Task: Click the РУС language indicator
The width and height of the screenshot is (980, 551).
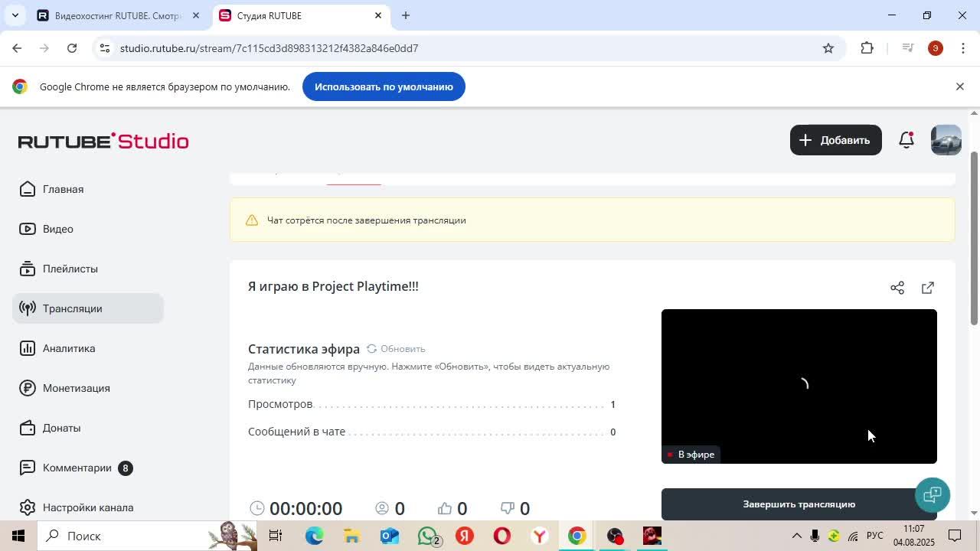Action: click(875, 536)
